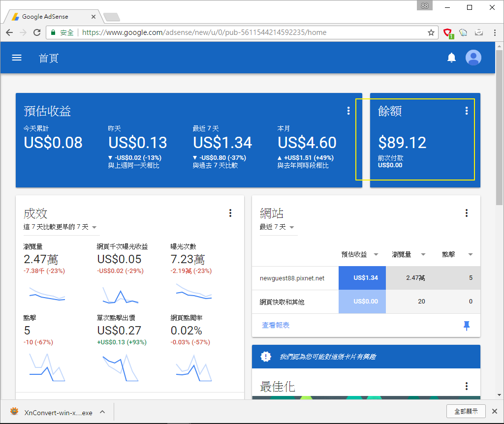
Task: Click the address bar URL
Action: [204, 32]
